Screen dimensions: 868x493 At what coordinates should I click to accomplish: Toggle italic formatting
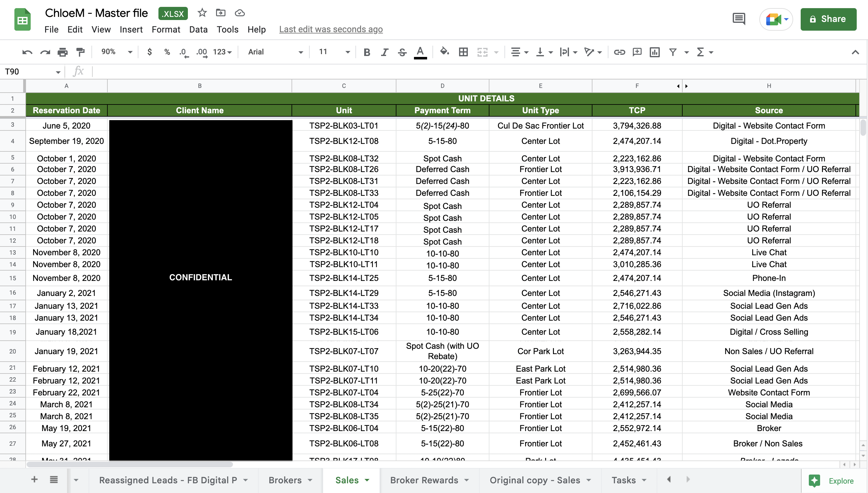click(384, 52)
